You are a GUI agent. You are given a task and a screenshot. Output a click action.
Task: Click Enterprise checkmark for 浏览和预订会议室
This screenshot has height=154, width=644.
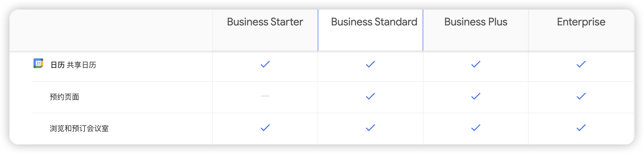tap(581, 128)
